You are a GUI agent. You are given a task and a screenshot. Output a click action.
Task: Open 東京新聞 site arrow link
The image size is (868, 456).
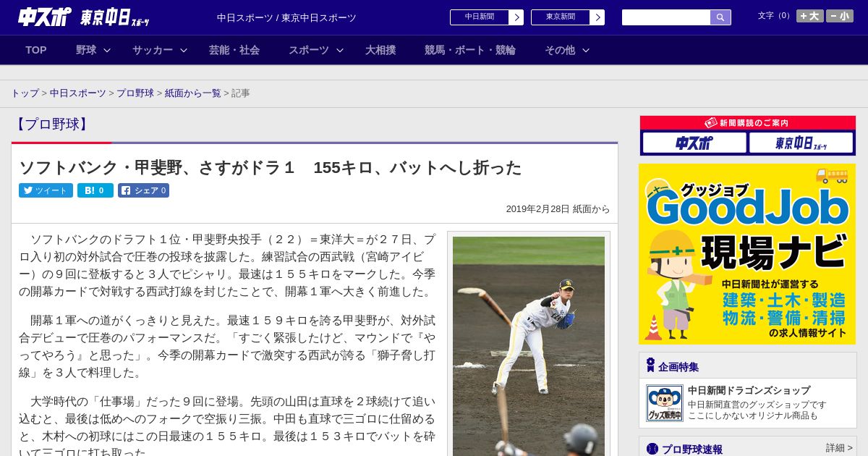597,17
